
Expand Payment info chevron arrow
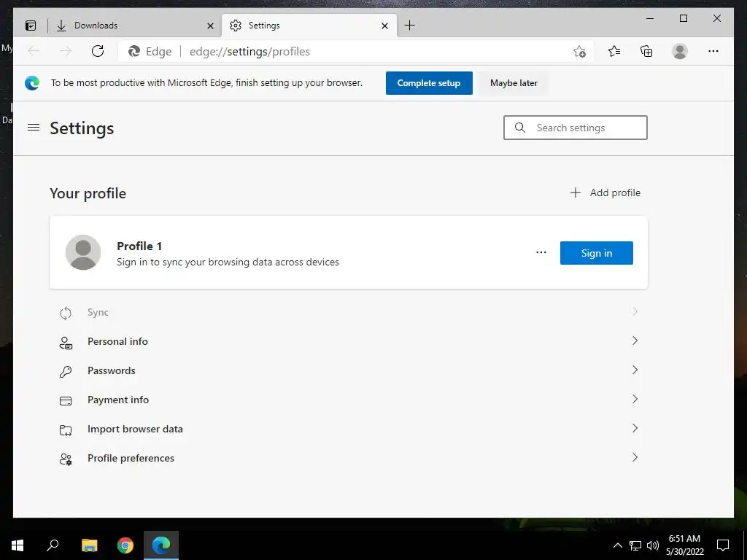(x=635, y=399)
